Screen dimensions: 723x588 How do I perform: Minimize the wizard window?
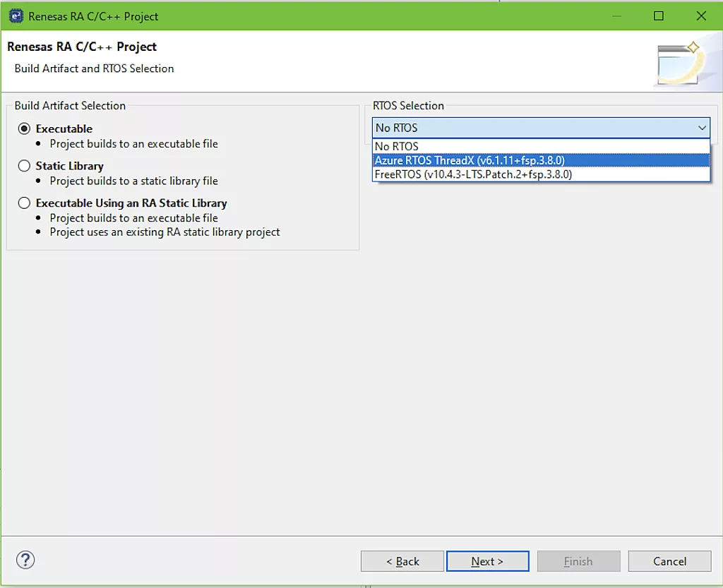coord(616,15)
